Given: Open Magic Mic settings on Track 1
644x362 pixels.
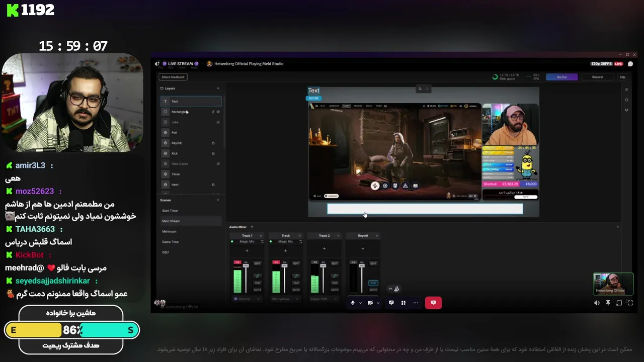Looking at the screenshot, I should tap(262, 241).
